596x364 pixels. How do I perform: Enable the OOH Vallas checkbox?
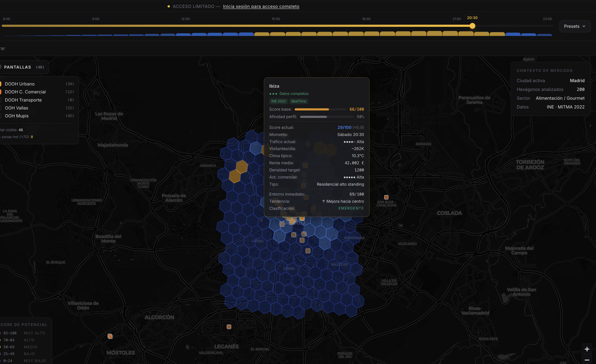[0, 108]
